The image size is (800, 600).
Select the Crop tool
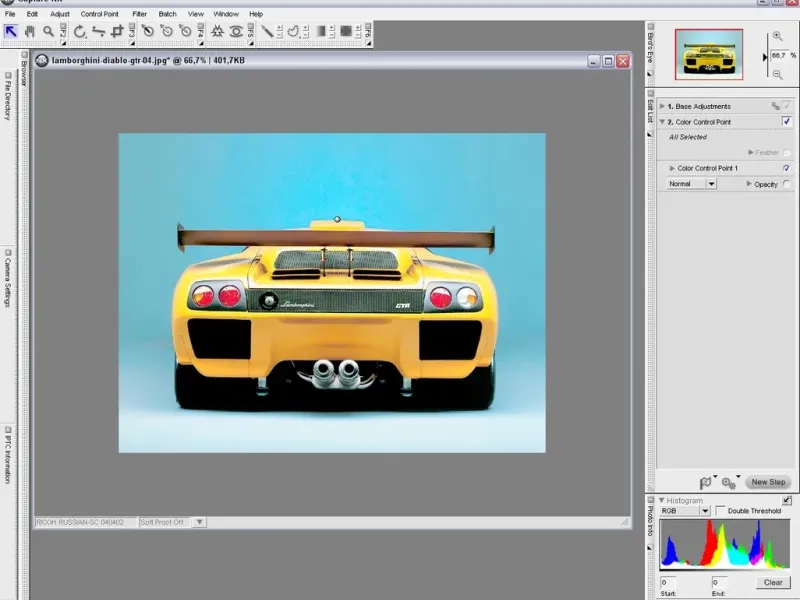click(118, 31)
